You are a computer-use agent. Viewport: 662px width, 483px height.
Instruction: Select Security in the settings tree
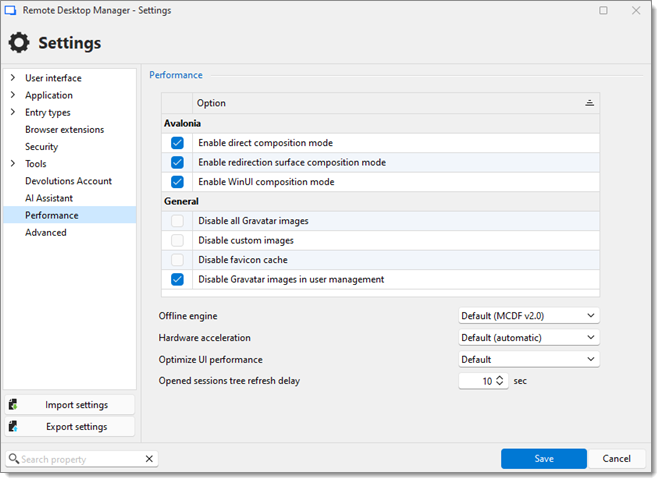(41, 147)
